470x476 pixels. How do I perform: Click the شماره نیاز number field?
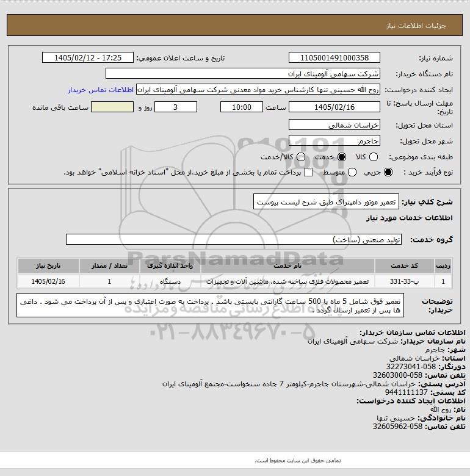click(x=334, y=58)
